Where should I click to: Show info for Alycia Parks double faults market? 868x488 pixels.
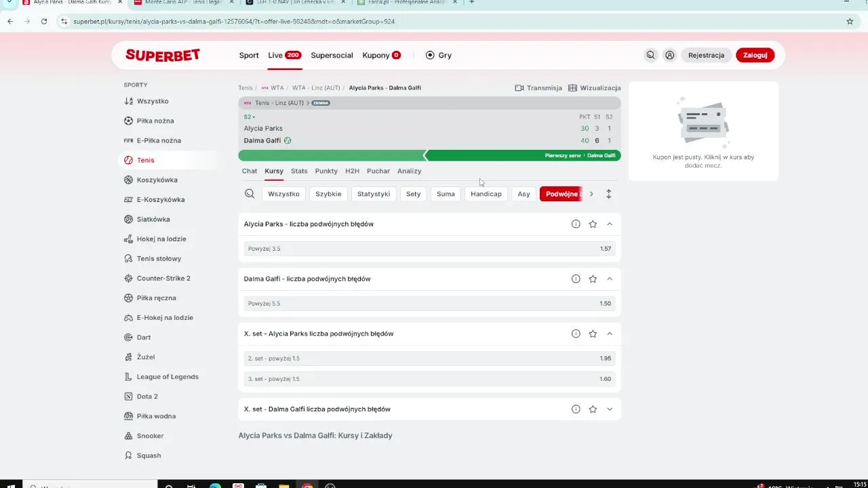(x=576, y=224)
